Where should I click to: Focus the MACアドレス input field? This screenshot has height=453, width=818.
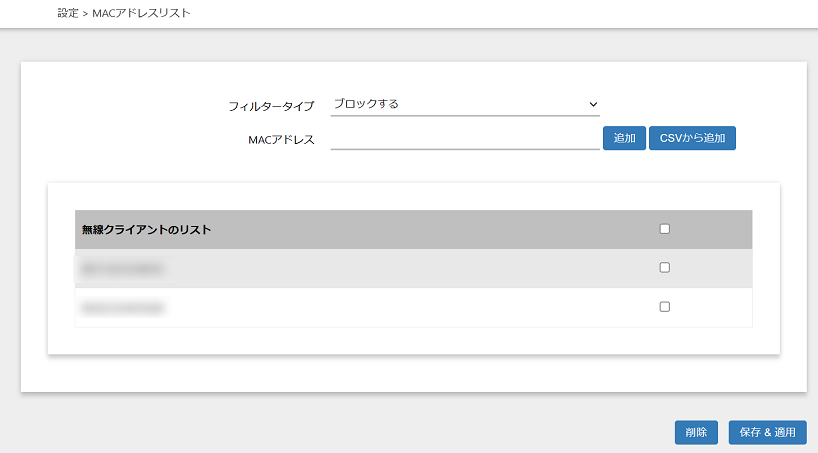[x=464, y=138]
